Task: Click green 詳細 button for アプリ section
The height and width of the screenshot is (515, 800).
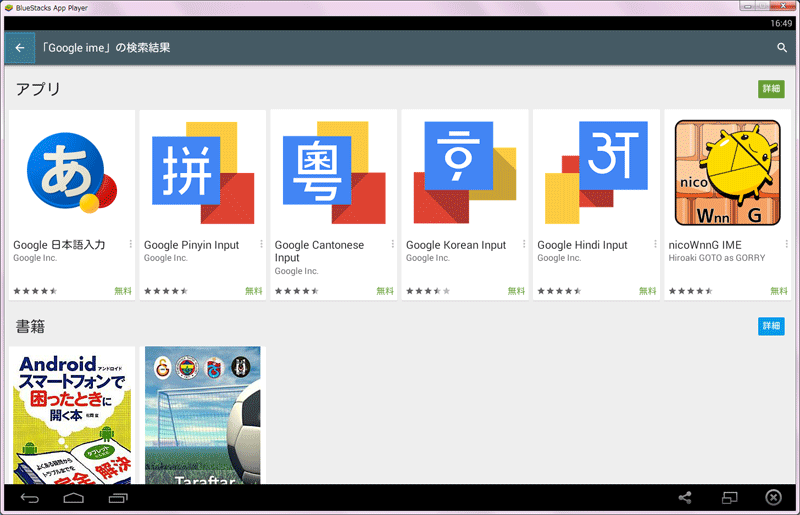Action: pyautogui.click(x=771, y=89)
